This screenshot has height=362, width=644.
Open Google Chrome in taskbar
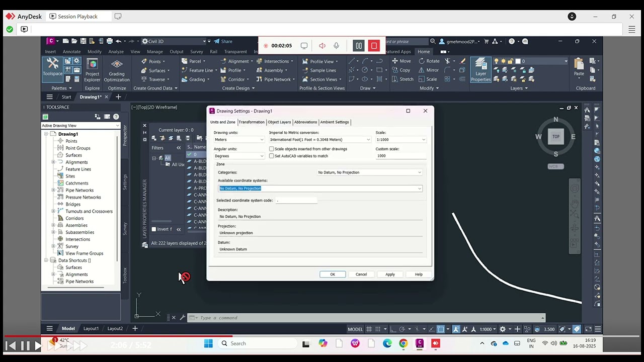pos(404,343)
